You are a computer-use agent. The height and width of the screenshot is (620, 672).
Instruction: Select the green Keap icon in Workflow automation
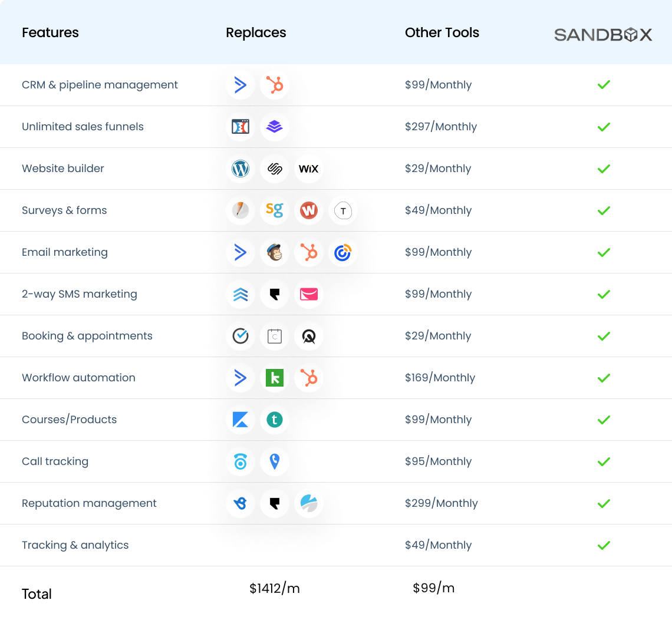pos(275,378)
